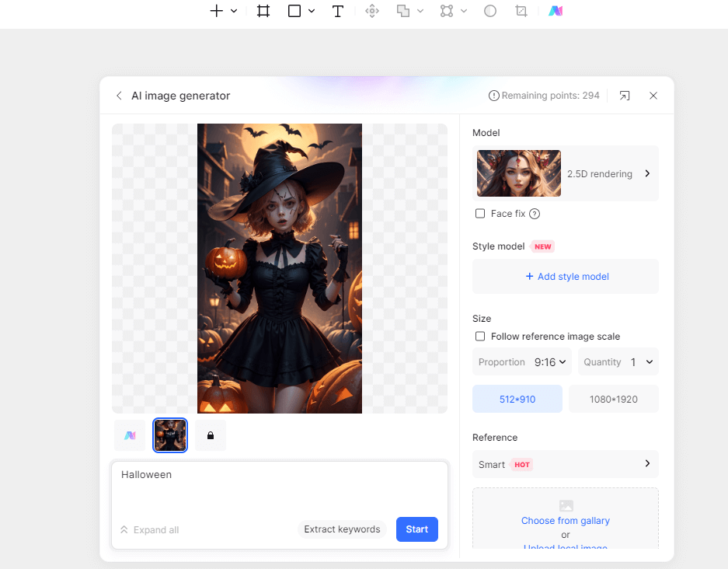Click the locked thumbnail slot

tap(211, 435)
